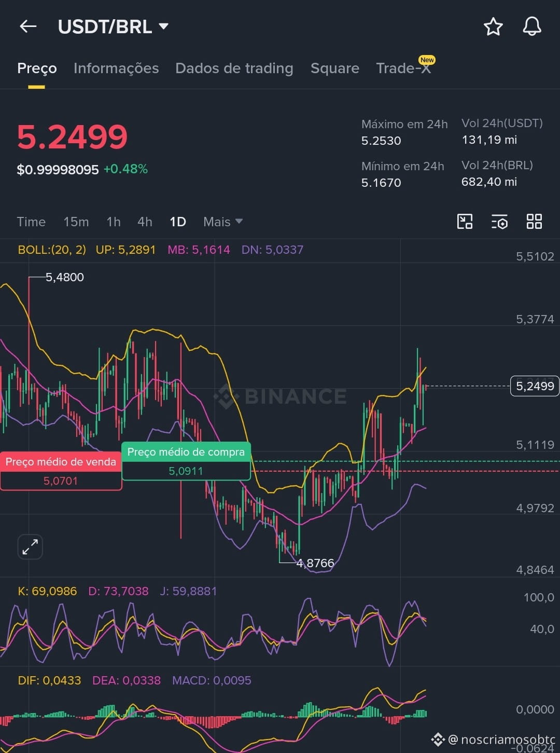
Task: Select the 1D chart interval
Action: click(178, 222)
